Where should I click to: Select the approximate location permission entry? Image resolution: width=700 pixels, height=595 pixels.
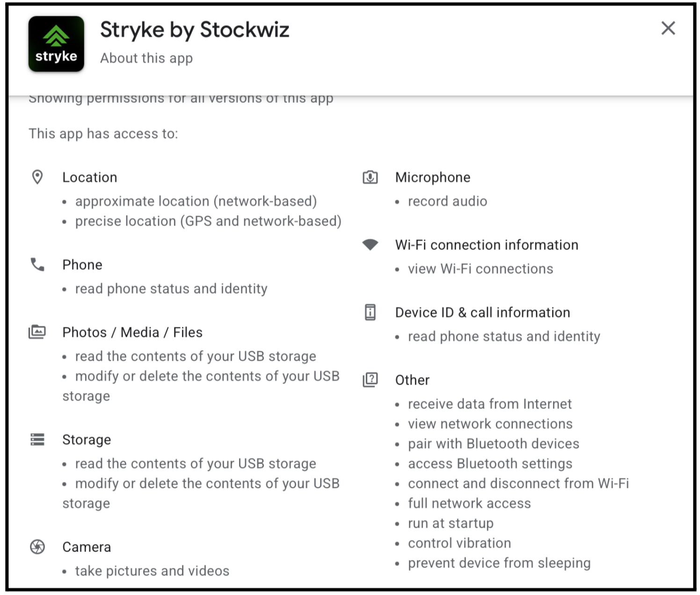click(196, 201)
